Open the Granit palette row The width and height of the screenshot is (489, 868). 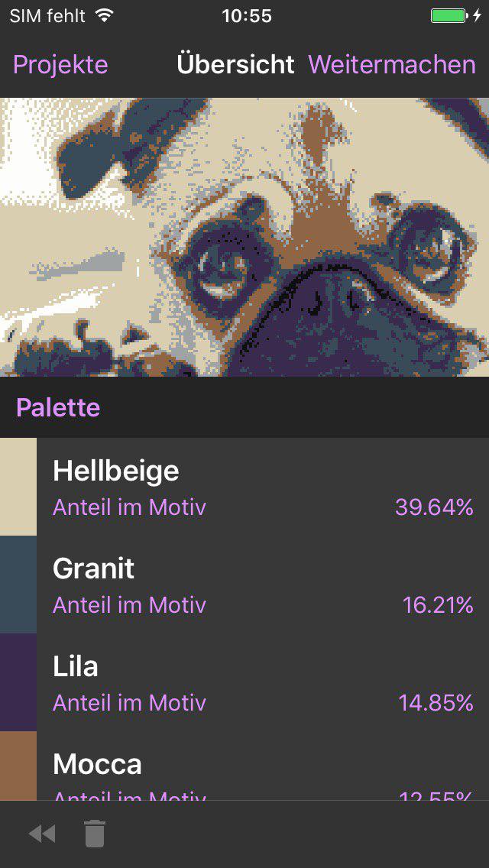click(260, 585)
